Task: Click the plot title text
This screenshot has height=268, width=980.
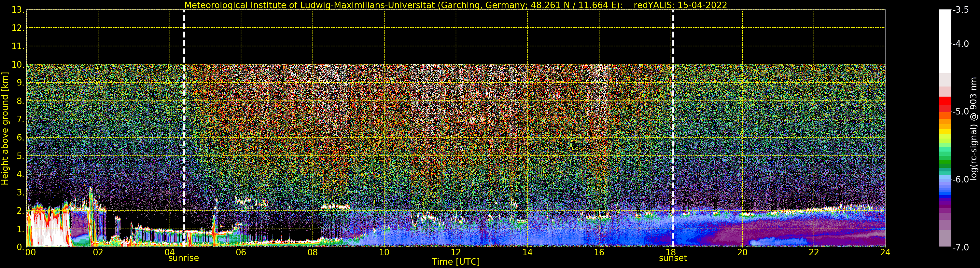Action: (456, 5)
